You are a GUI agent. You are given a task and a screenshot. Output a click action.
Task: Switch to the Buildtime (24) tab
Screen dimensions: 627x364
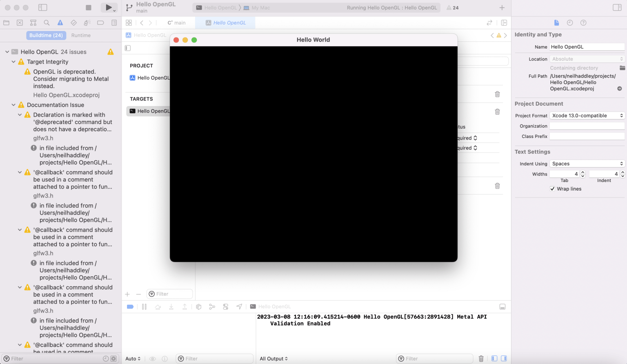coord(46,36)
